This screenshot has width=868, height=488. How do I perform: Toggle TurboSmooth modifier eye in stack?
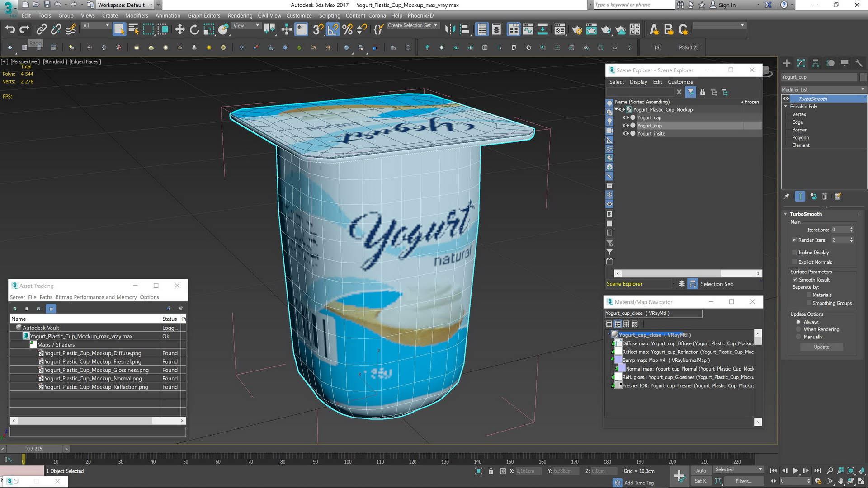[786, 99]
